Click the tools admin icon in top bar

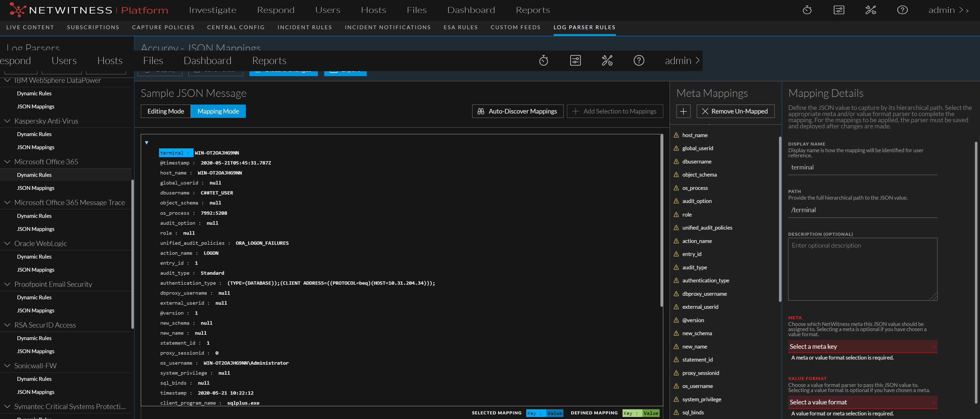[x=870, y=10]
